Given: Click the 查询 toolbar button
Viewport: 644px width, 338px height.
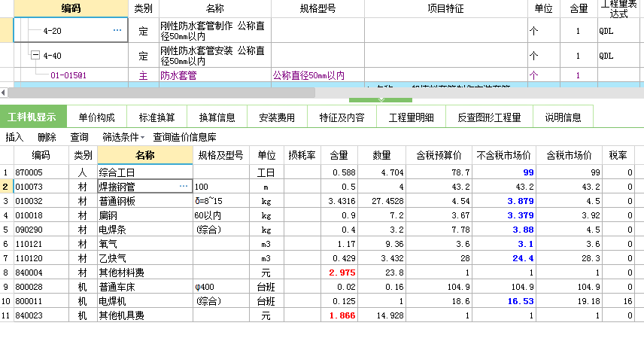Looking at the screenshot, I should point(79,137).
